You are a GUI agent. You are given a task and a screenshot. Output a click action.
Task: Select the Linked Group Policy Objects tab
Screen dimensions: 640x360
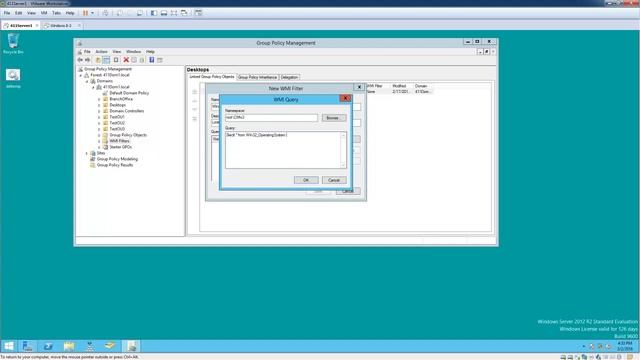pos(212,77)
